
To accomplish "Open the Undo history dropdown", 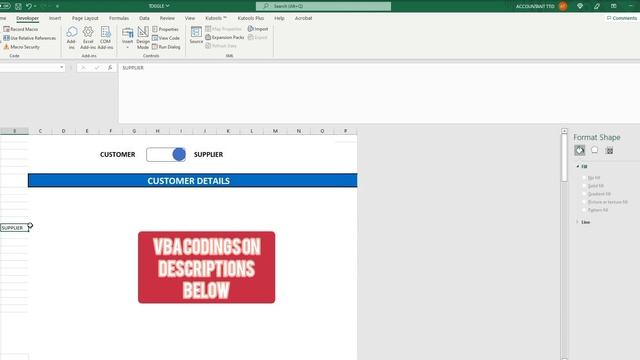I will (x=35, y=6).
